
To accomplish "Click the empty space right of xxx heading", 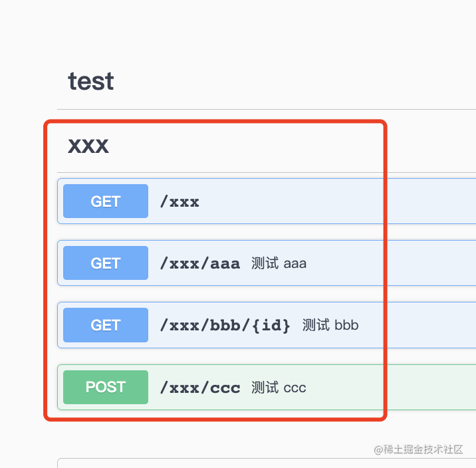I will click(x=291, y=146).
